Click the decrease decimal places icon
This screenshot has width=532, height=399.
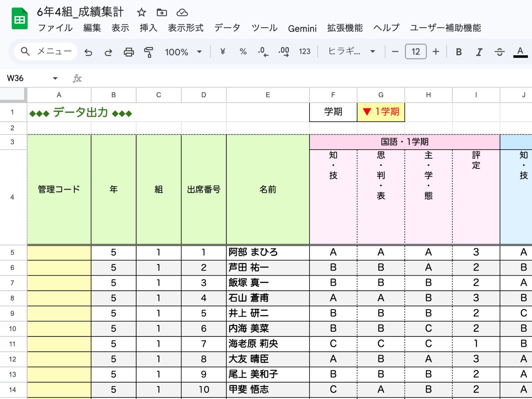pos(263,52)
